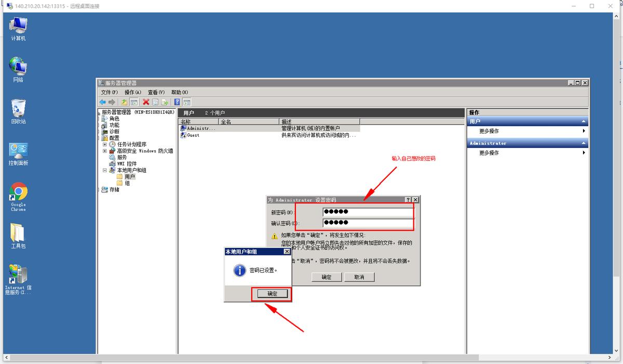This screenshot has height=364, width=623.
Task: Toggle the show/hide console tree toolbar icon
Action: [133, 102]
